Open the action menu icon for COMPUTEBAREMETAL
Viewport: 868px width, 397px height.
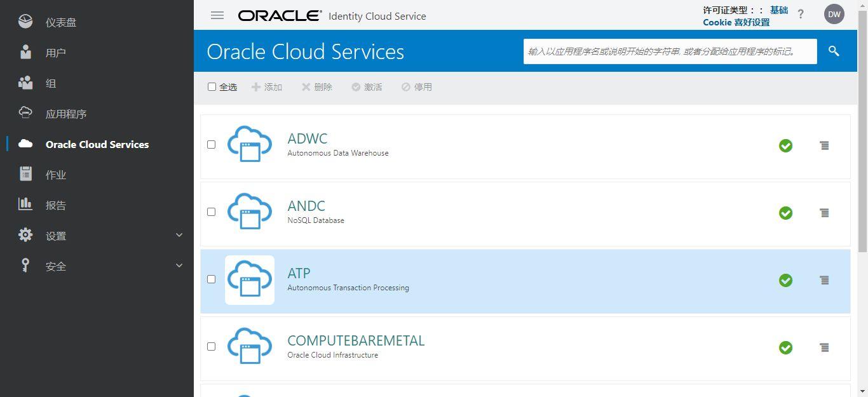(824, 347)
